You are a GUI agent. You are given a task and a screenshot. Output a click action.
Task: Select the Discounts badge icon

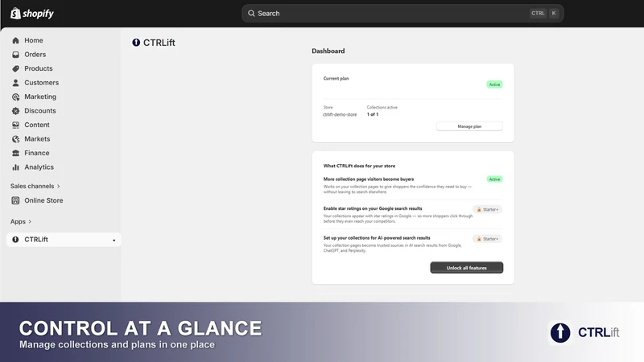(x=15, y=111)
